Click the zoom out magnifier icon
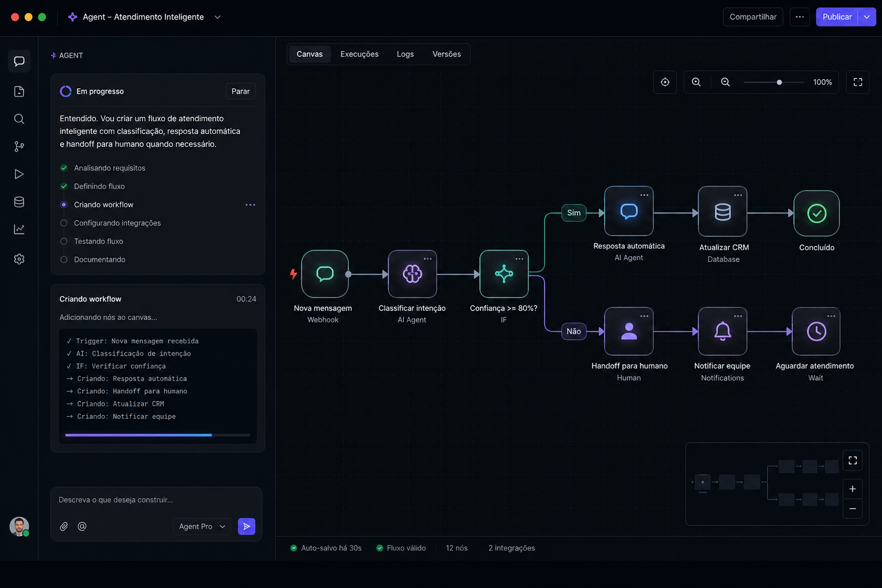The width and height of the screenshot is (882, 588). (x=725, y=82)
